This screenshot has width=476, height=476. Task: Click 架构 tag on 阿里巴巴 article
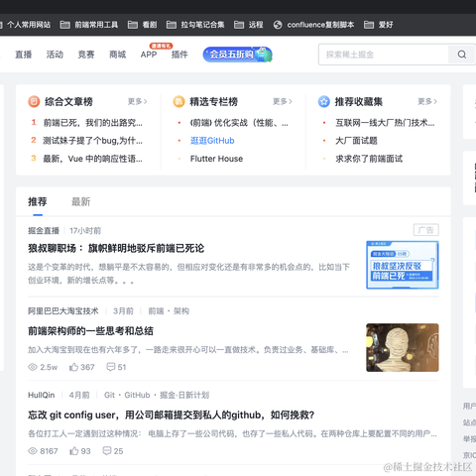click(x=181, y=311)
